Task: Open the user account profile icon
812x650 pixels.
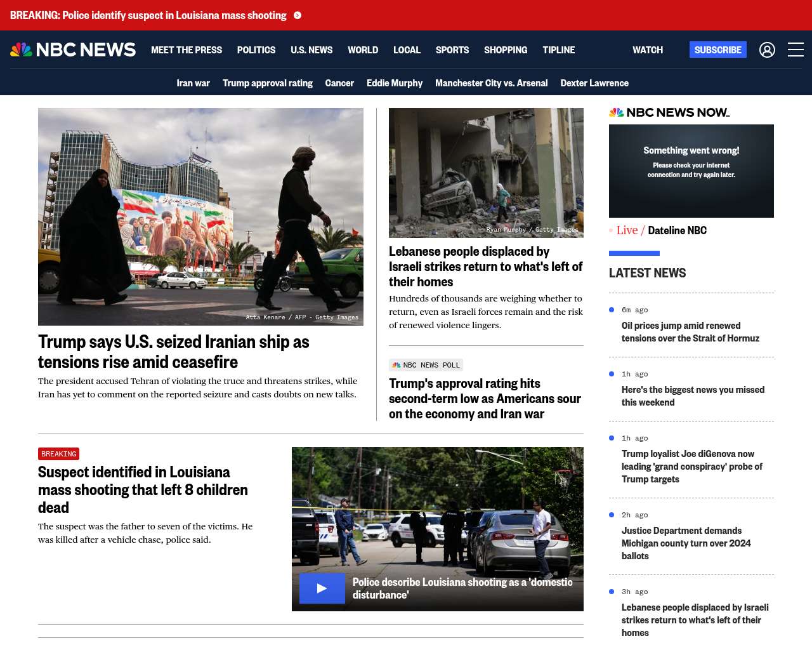Action: pyautogui.click(x=767, y=50)
